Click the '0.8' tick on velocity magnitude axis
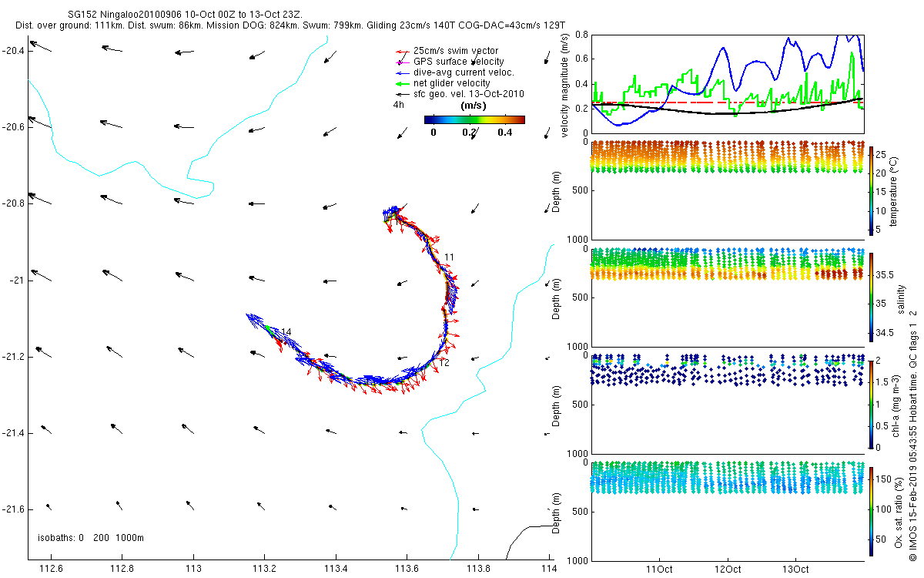 (581, 35)
